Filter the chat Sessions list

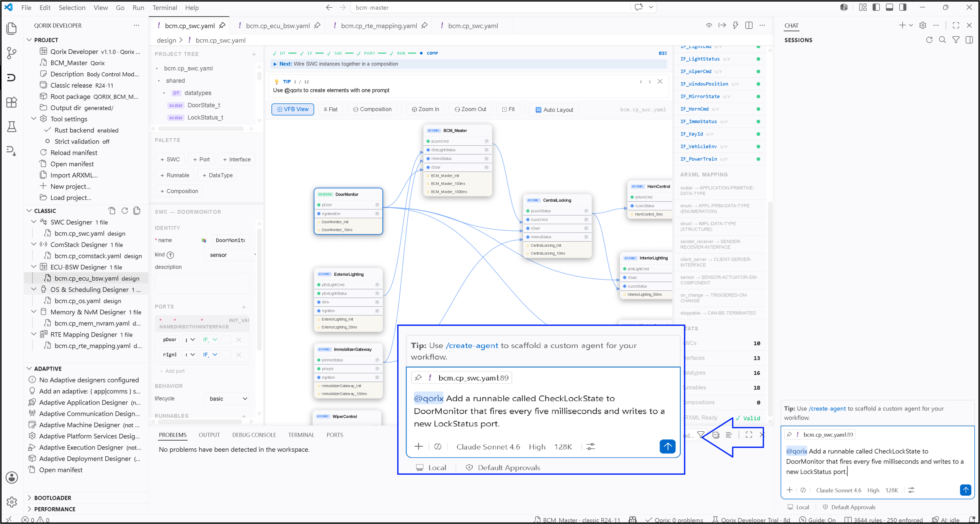coord(956,40)
